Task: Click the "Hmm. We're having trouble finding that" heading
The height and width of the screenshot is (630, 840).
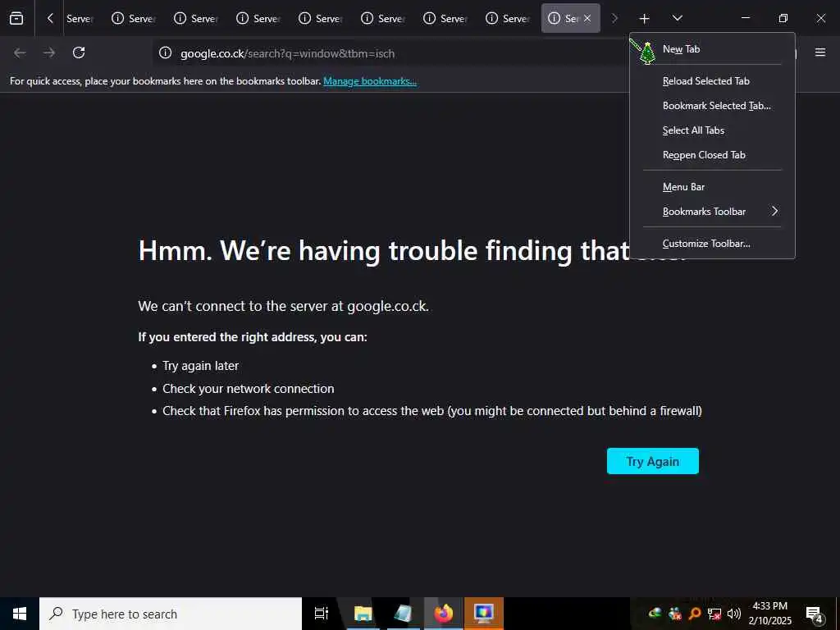Action: pyautogui.click(x=384, y=251)
